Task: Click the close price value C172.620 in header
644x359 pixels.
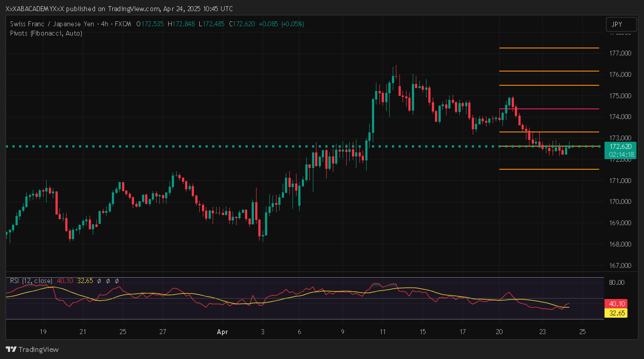Action: [242, 24]
